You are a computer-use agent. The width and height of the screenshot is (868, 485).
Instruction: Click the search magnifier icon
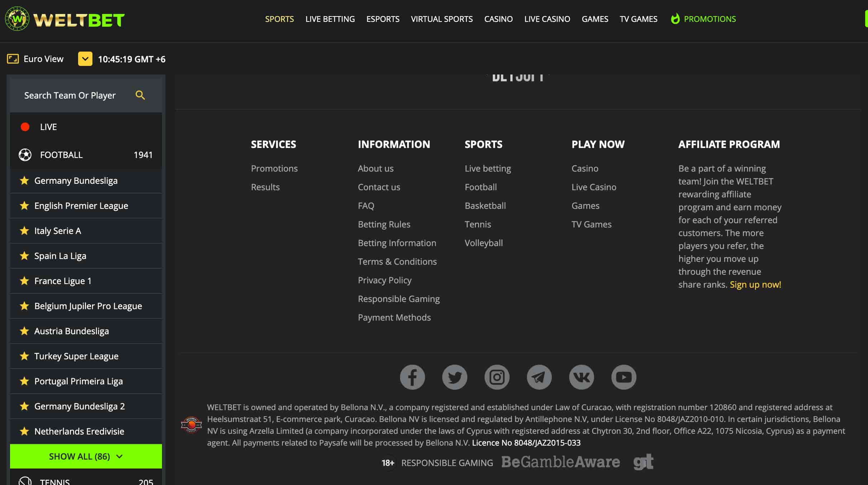pos(140,95)
